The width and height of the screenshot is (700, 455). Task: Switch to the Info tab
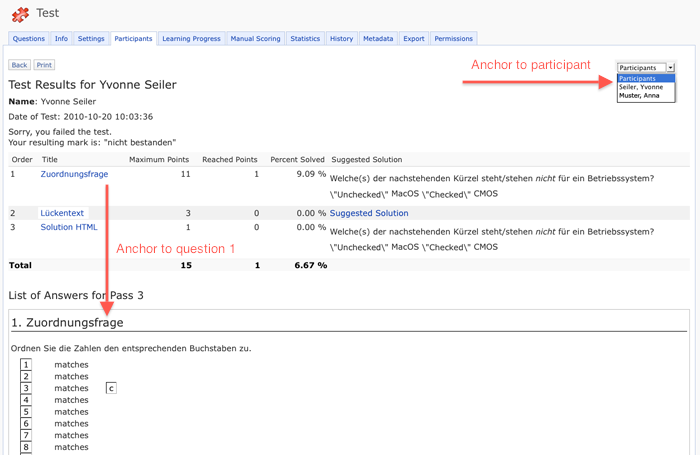pyautogui.click(x=61, y=39)
